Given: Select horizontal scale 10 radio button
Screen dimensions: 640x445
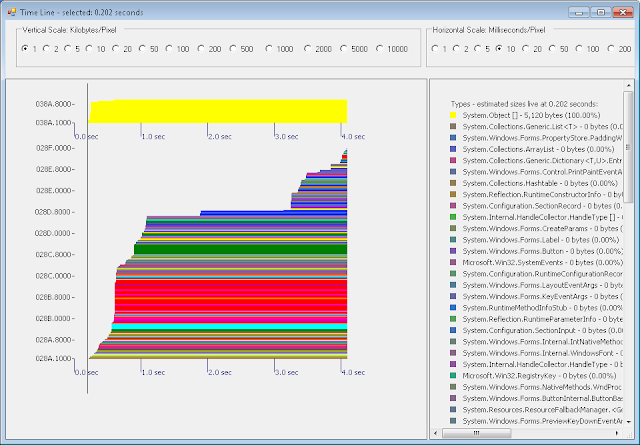Looking at the screenshot, I should pos(499,49).
